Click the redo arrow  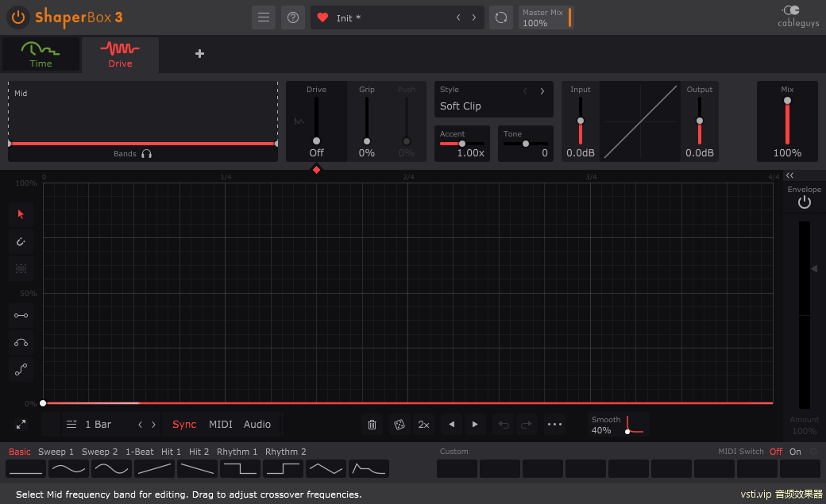pyautogui.click(x=527, y=425)
